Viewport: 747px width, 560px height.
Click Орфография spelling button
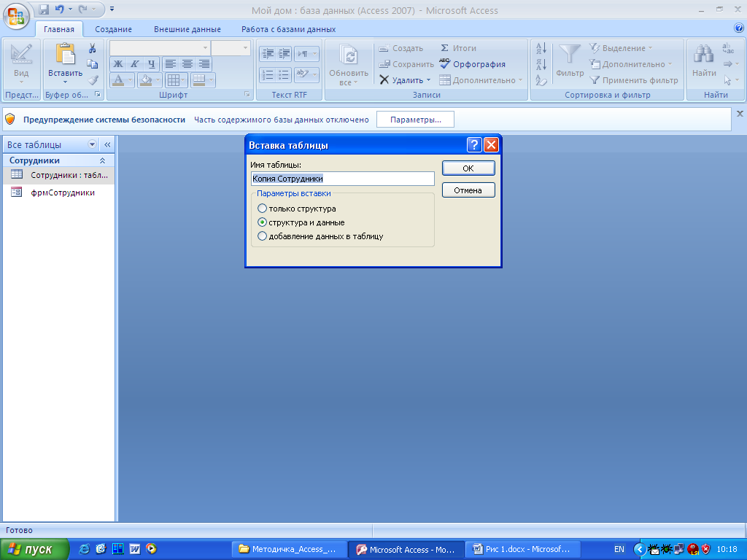click(x=473, y=64)
